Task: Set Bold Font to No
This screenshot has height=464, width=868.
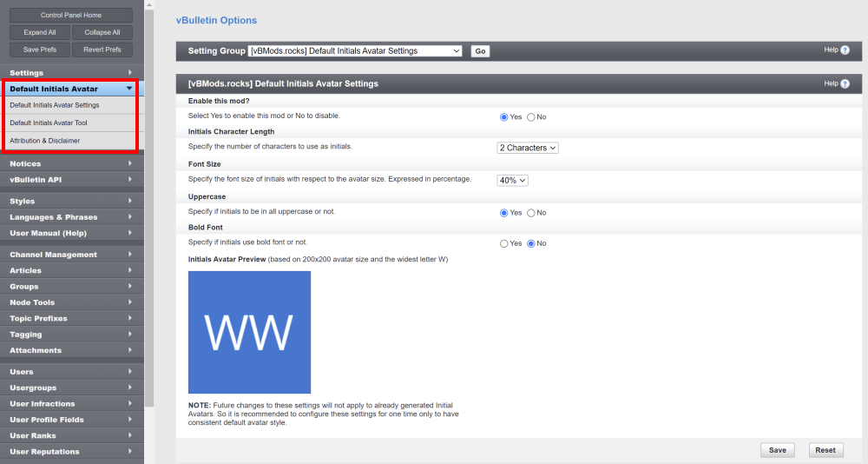Action: (531, 243)
